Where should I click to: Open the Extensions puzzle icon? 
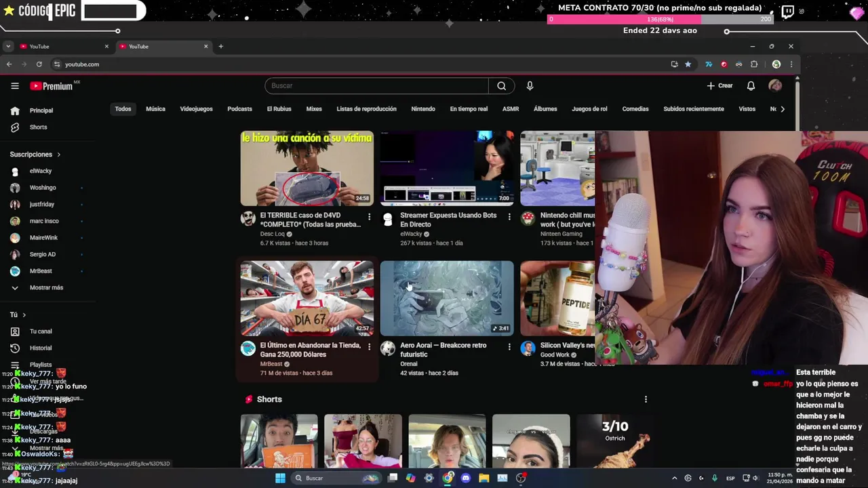pos(754,64)
